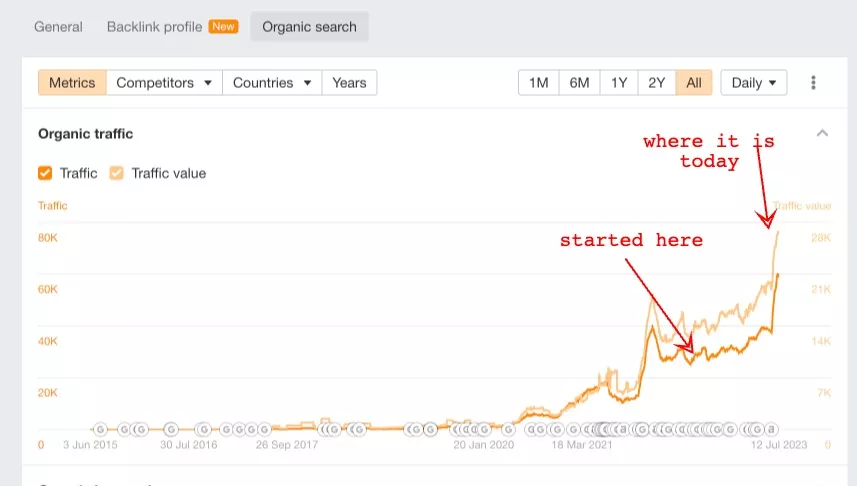The height and width of the screenshot is (486, 857).
Task: Click the New badge on Backlink profile
Action: click(223, 26)
